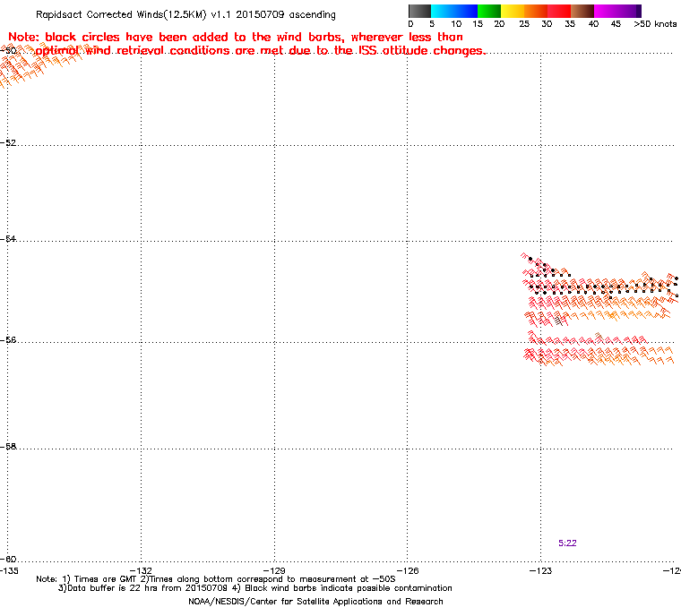Click the red 30–35 knots color segment

coord(559,11)
